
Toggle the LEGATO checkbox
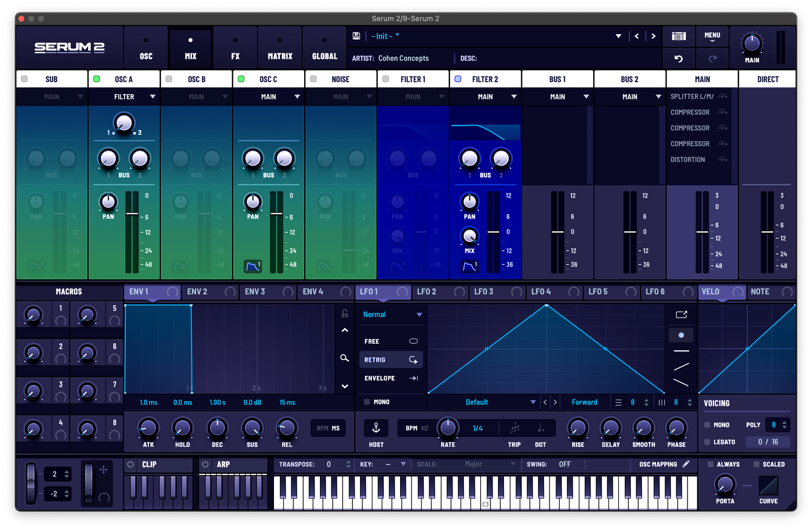(x=708, y=442)
